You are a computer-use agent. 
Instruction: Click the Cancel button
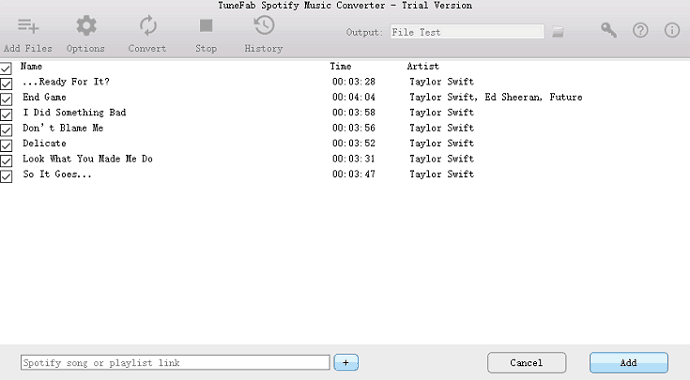[526, 363]
